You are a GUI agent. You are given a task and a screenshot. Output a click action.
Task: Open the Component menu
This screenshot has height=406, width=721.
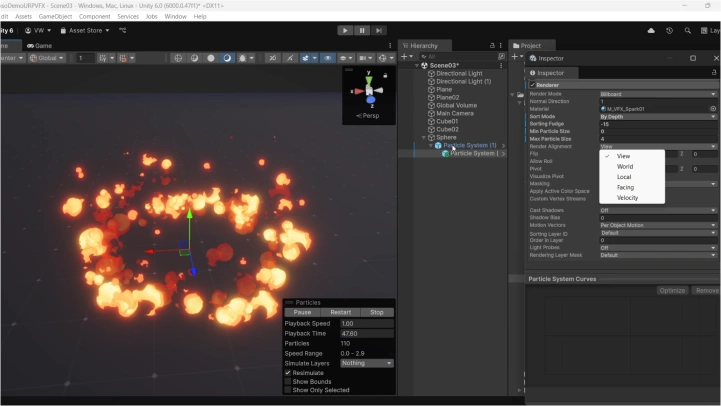point(94,16)
